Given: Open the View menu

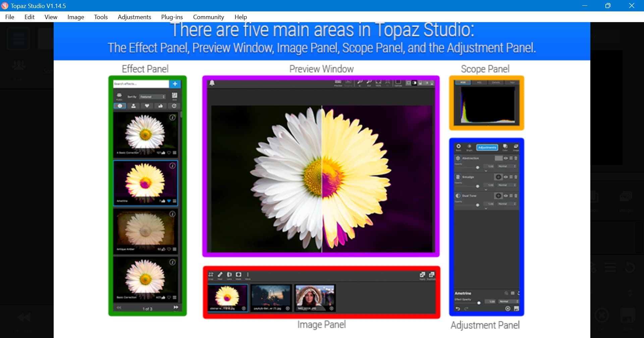Looking at the screenshot, I should coord(51,17).
